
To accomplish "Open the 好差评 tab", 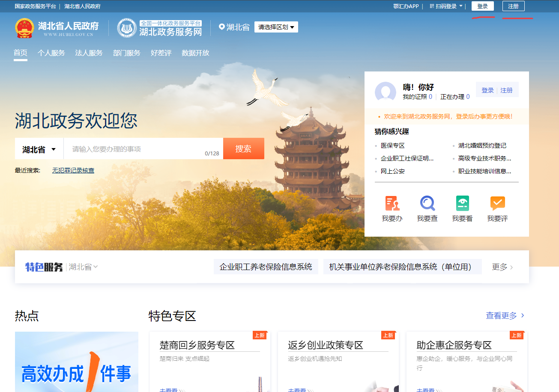I will 161,53.
